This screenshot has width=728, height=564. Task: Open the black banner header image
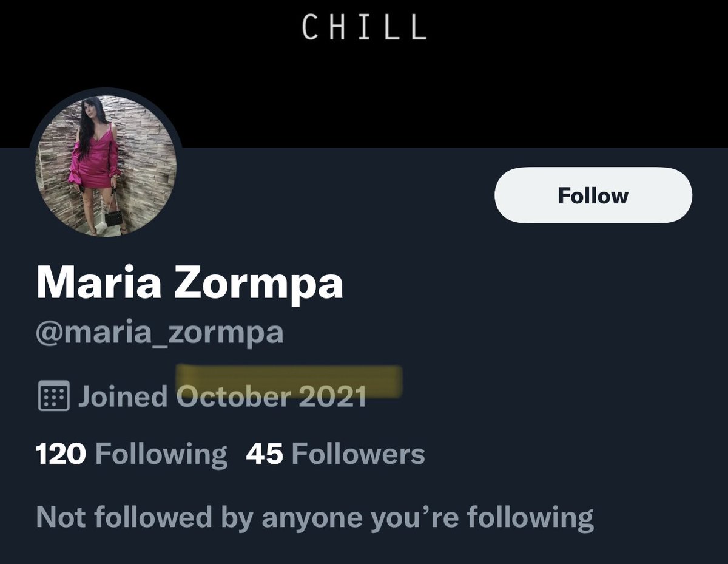[x=364, y=73]
